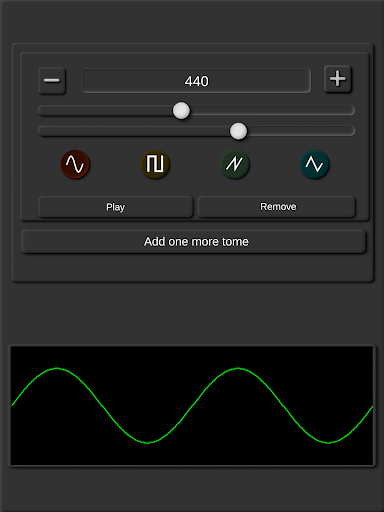
Task: Click the leftmost trough of the green waveform
Action: pyautogui.click(x=147, y=443)
